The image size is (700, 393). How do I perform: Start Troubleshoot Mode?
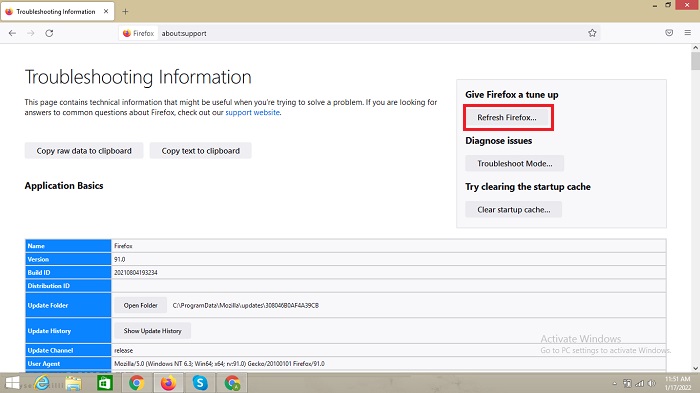(514, 163)
